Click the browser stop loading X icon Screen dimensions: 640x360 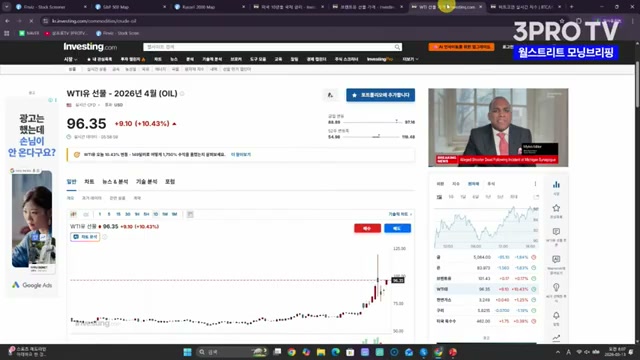[x=31, y=21]
